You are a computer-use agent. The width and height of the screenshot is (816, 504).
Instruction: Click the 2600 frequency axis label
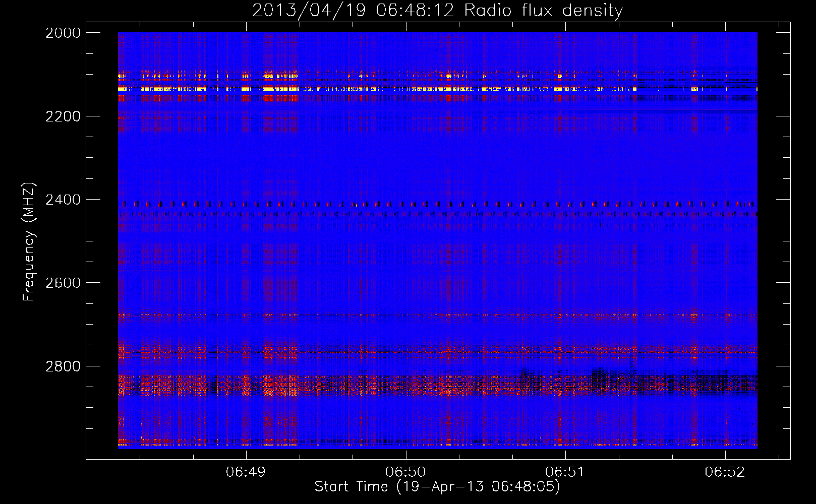63,283
